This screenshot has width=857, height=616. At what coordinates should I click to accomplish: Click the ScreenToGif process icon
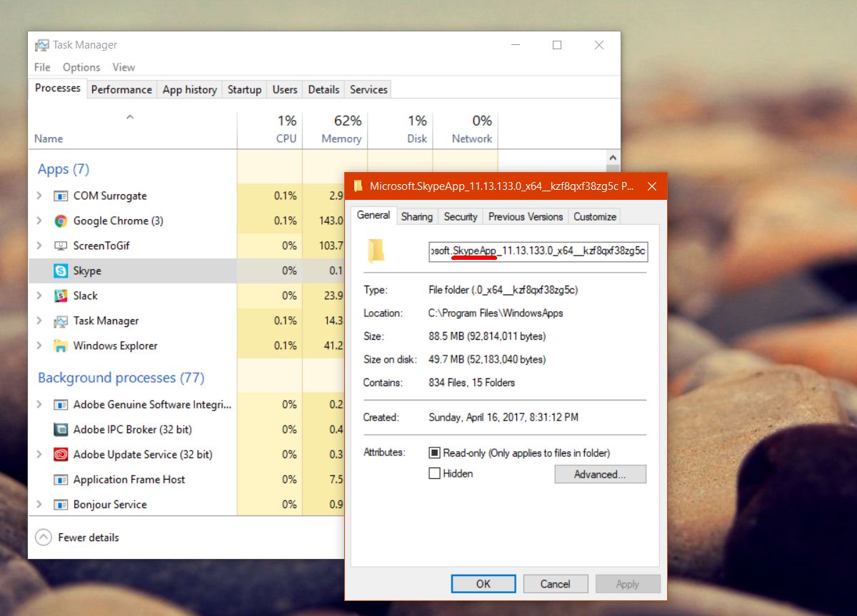pos(61,246)
